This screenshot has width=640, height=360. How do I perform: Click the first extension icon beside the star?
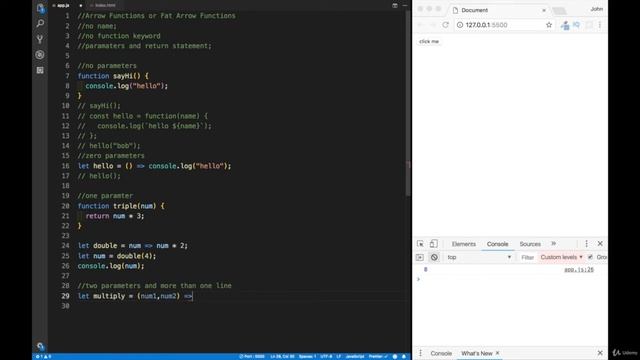[x=565, y=25]
